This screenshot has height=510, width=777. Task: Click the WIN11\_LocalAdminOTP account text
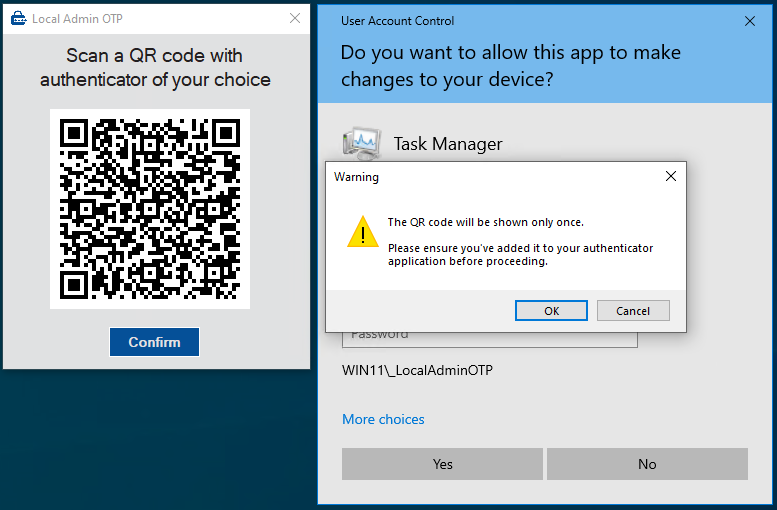tap(417, 370)
